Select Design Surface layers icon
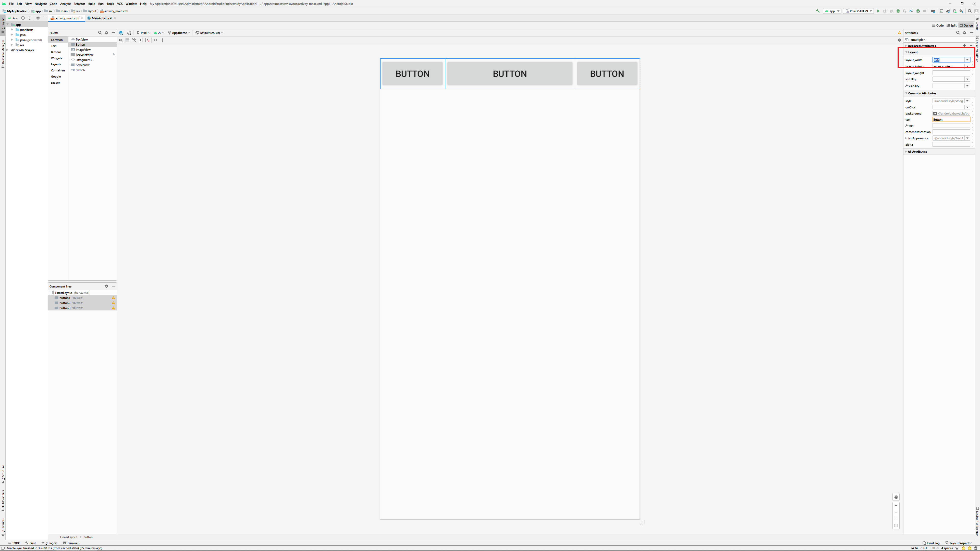 click(x=121, y=33)
